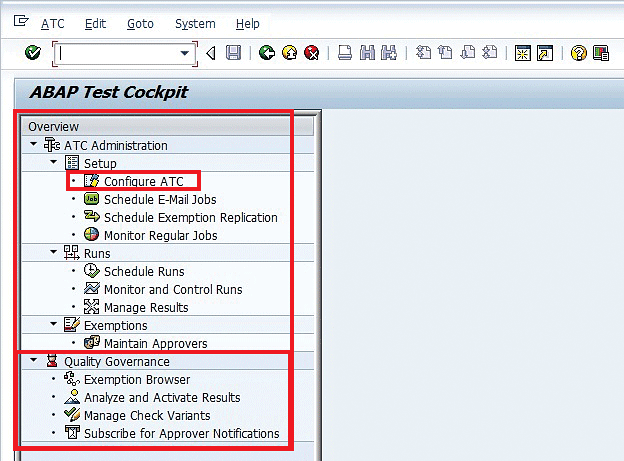Go to Next Page icon

click(468, 53)
